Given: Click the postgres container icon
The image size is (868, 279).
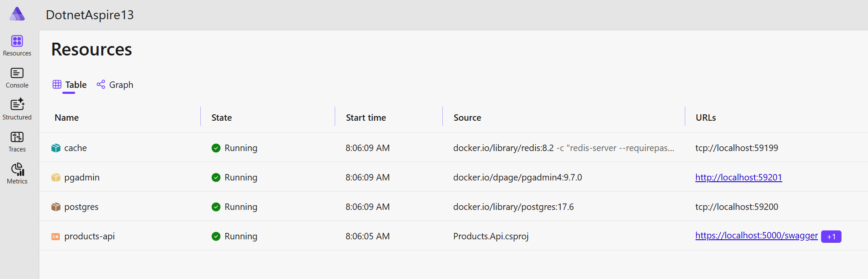Looking at the screenshot, I should 56,207.
